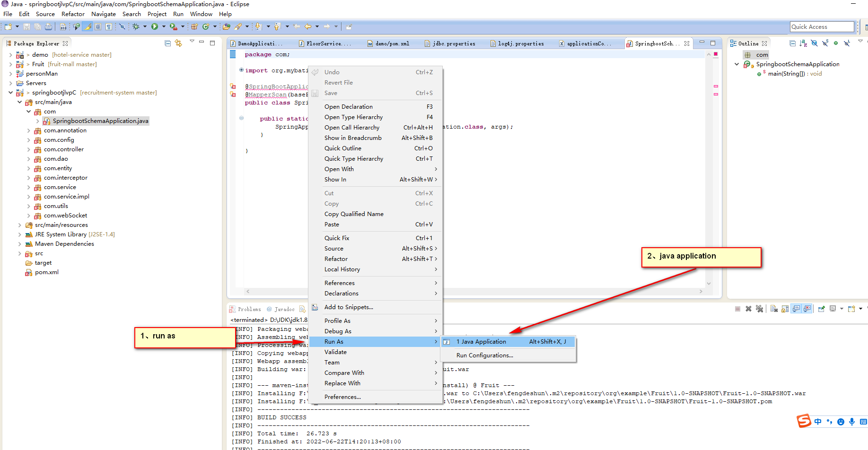Open dropdown arrow next to Run button

click(164, 26)
